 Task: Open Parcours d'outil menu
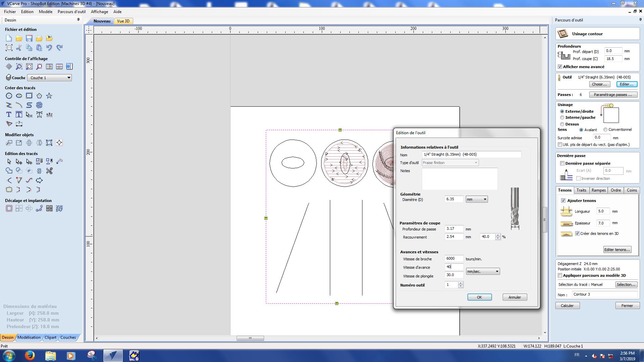coord(71,11)
